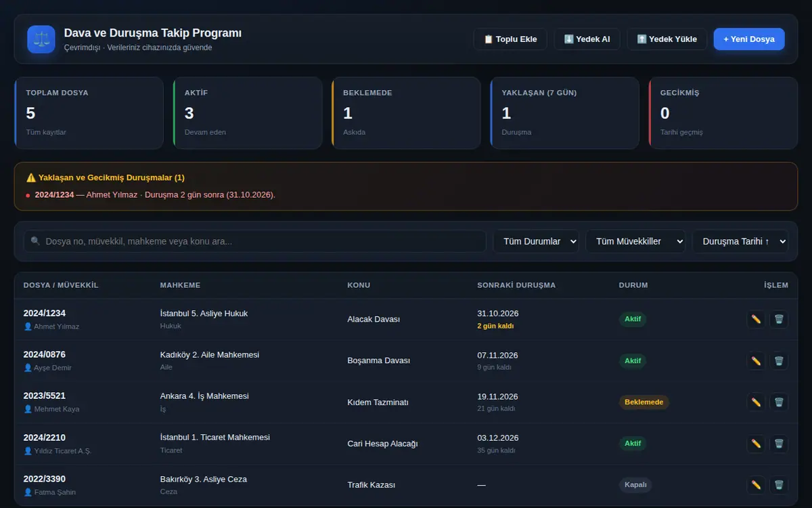Delete the Ayşe Demir case row
Viewport: 812px width, 508px height.
click(779, 361)
